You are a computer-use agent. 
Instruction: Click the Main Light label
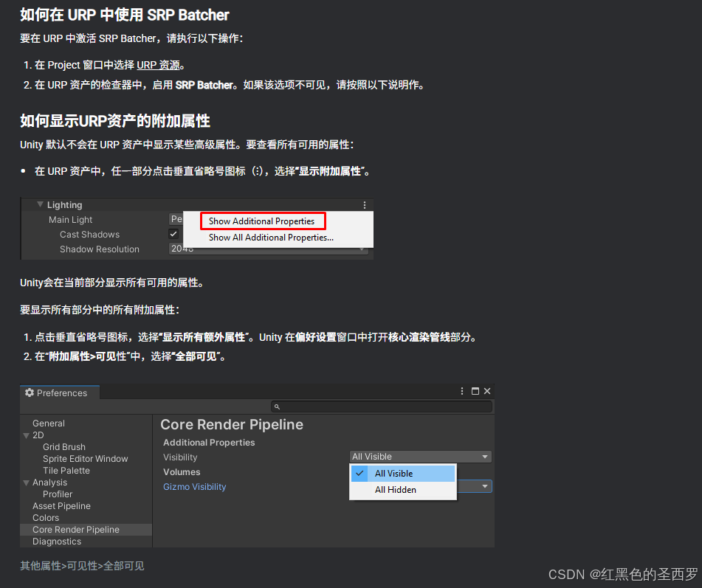pyautogui.click(x=70, y=220)
